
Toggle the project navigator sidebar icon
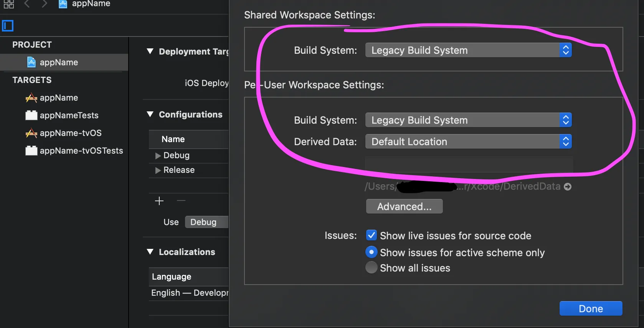coord(8,26)
